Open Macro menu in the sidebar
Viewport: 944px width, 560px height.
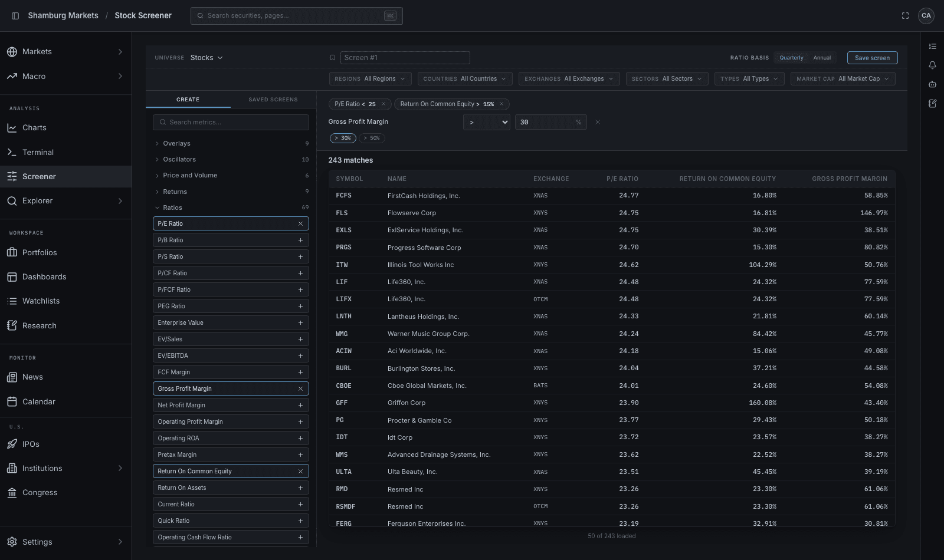pyautogui.click(x=65, y=76)
